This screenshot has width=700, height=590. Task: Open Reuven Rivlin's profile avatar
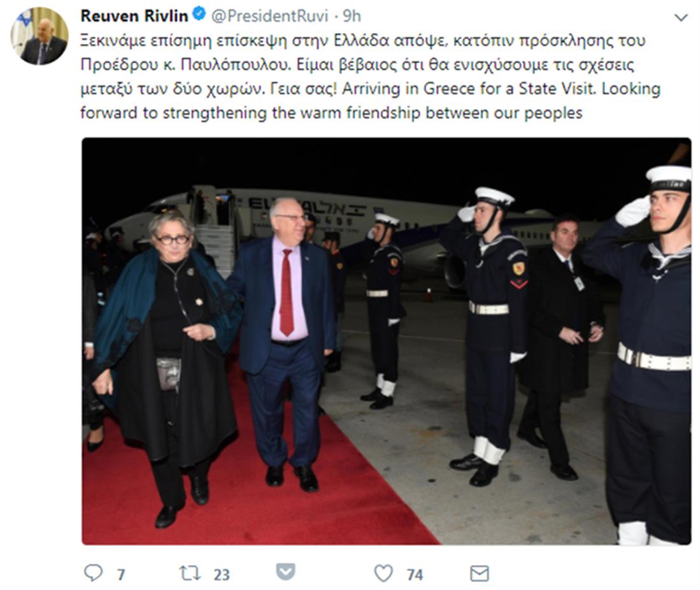point(39,36)
